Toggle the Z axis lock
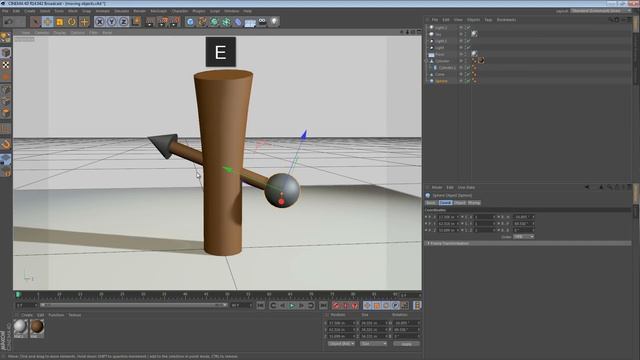This screenshot has width=640, height=360. pyautogui.click(x=124, y=21)
